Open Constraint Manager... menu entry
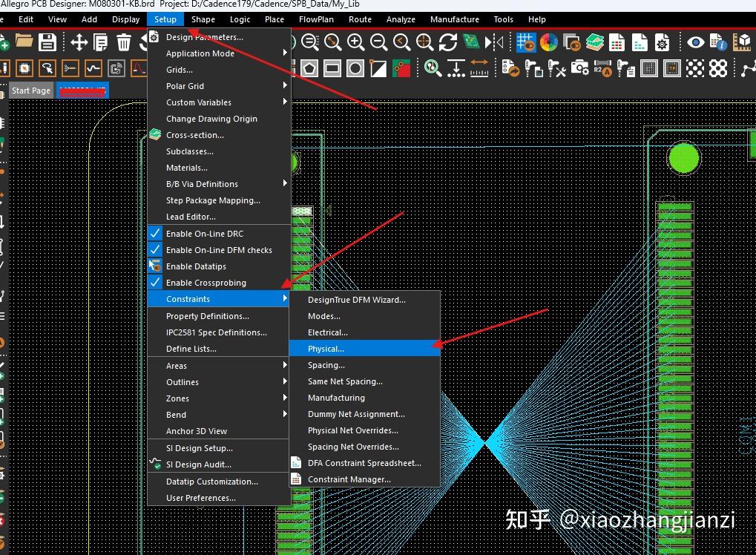 [364, 479]
